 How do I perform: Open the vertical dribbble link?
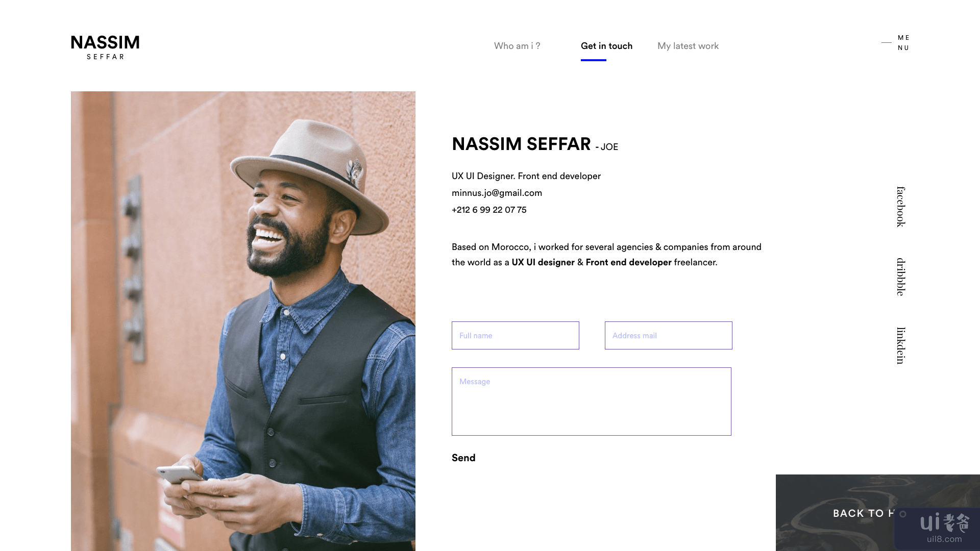(x=901, y=277)
